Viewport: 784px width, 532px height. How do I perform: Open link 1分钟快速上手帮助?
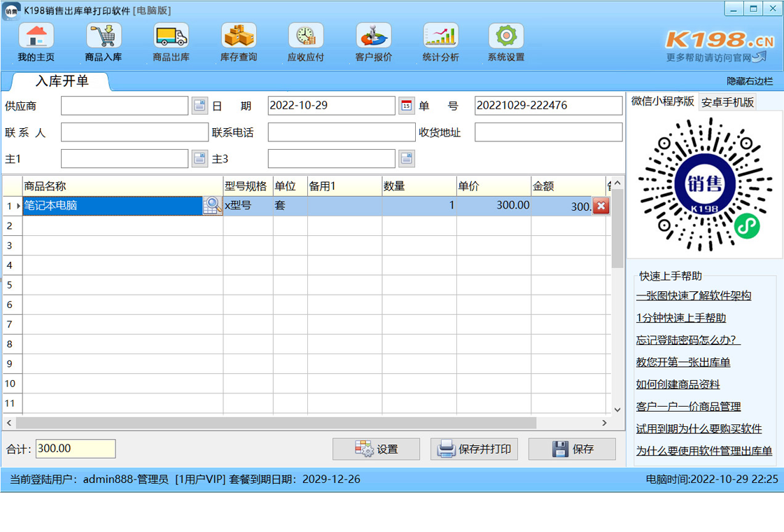tap(681, 318)
